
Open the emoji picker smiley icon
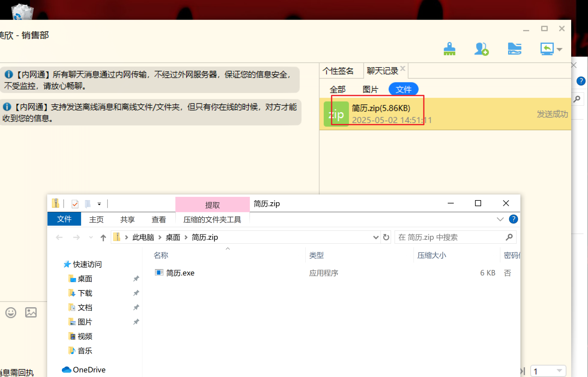point(11,312)
